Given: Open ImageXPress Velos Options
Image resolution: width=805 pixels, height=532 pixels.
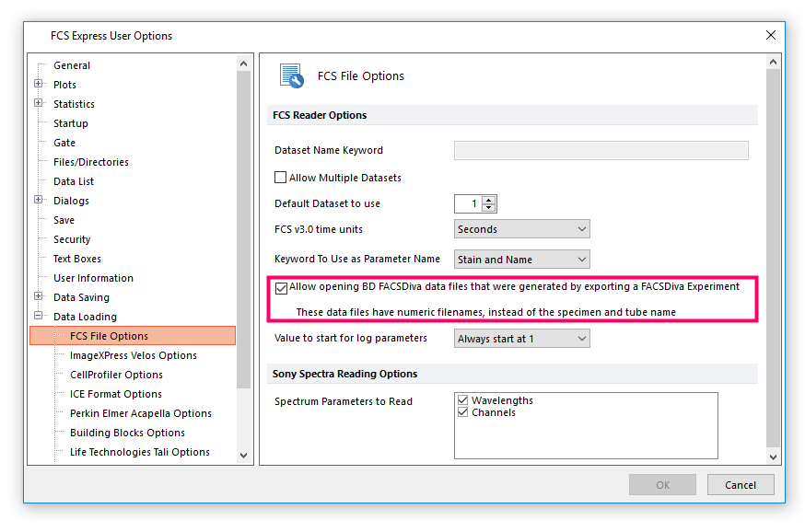Looking at the screenshot, I should 133,355.
